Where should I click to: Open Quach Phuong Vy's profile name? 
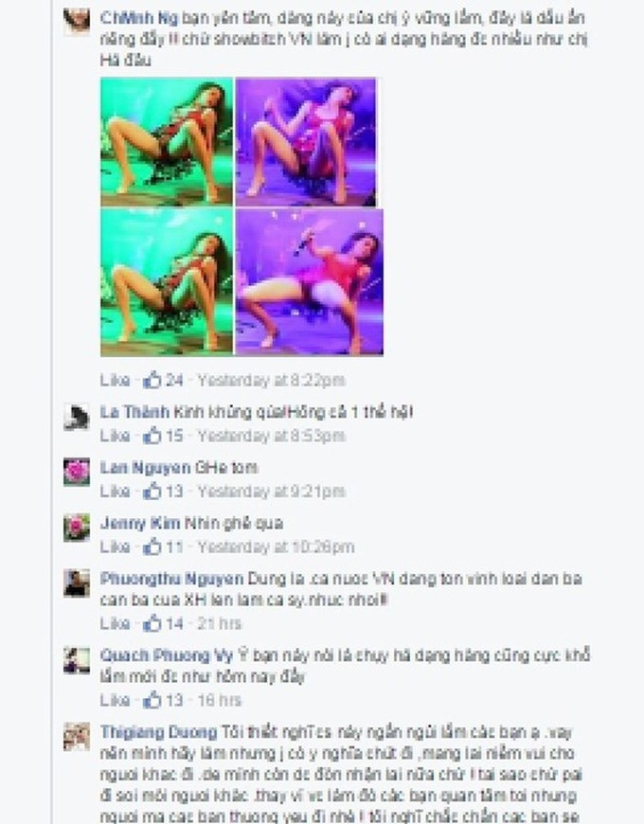pos(166,655)
